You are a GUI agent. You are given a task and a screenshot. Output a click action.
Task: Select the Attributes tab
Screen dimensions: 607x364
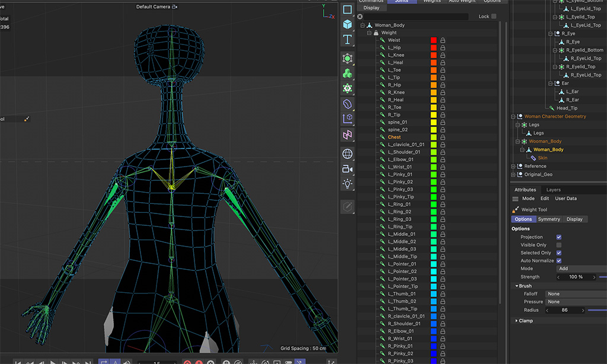pos(525,190)
